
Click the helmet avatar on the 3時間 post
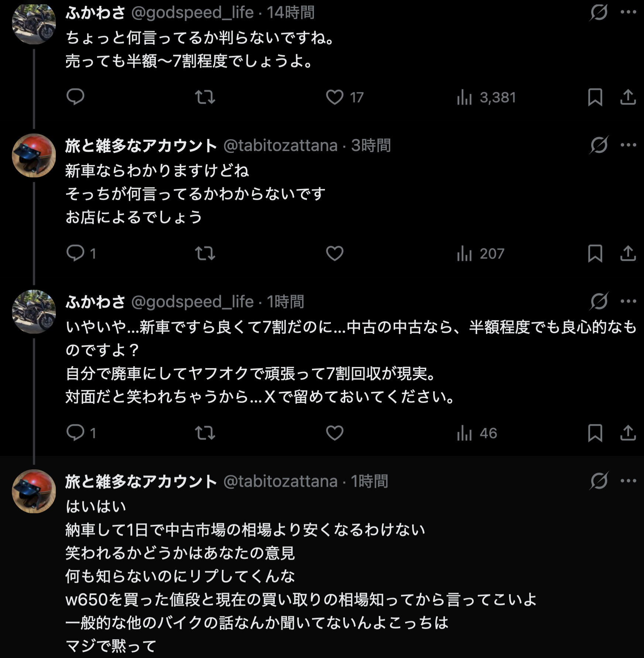[x=34, y=155]
